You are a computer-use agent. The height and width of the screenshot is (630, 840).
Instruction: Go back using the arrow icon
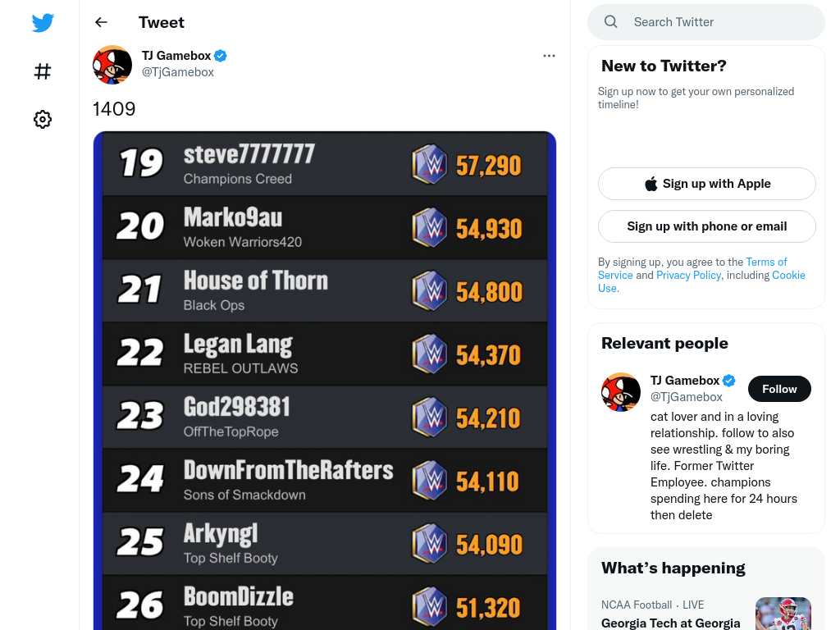[x=101, y=22]
